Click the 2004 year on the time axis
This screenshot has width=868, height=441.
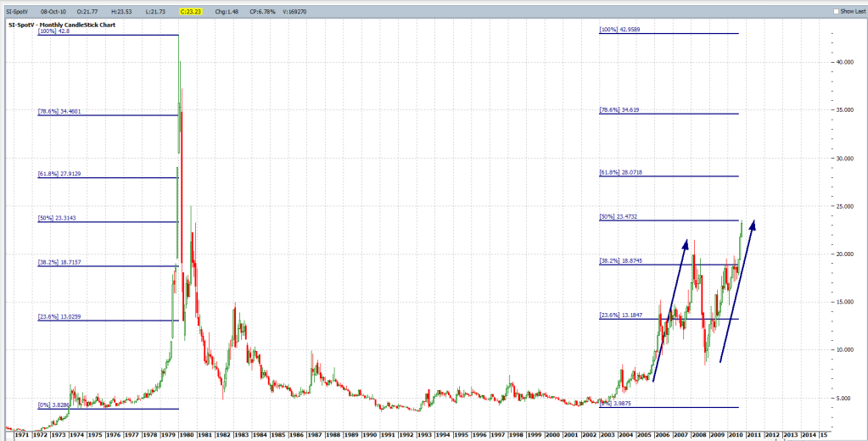pos(625,435)
